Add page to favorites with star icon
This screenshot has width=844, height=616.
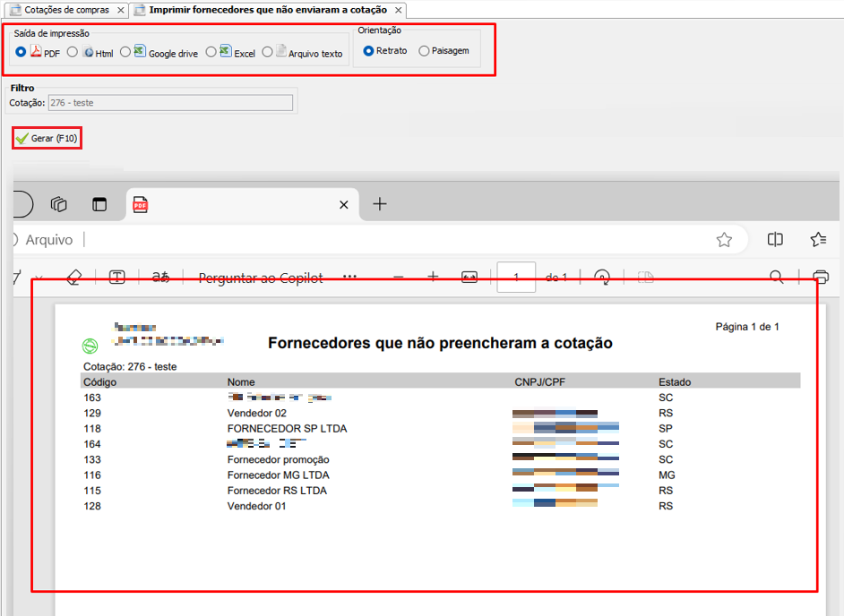pos(724,240)
